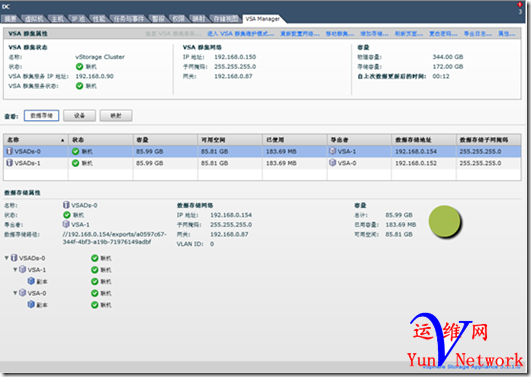Click 重新配置网络 link

click(x=300, y=34)
